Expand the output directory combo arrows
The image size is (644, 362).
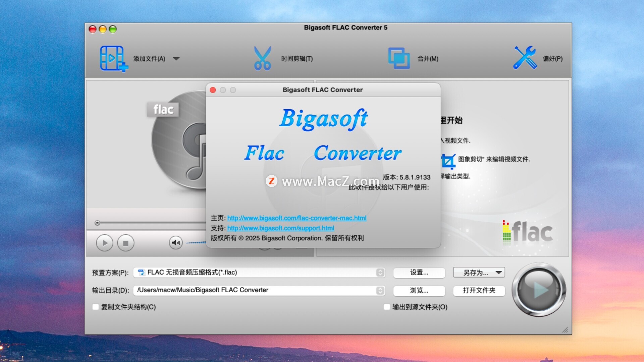[x=380, y=290]
